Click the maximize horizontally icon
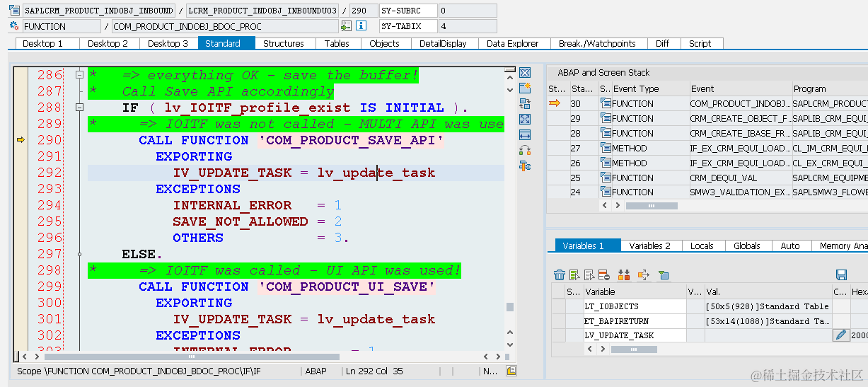The width and height of the screenshot is (868, 387). (x=525, y=135)
